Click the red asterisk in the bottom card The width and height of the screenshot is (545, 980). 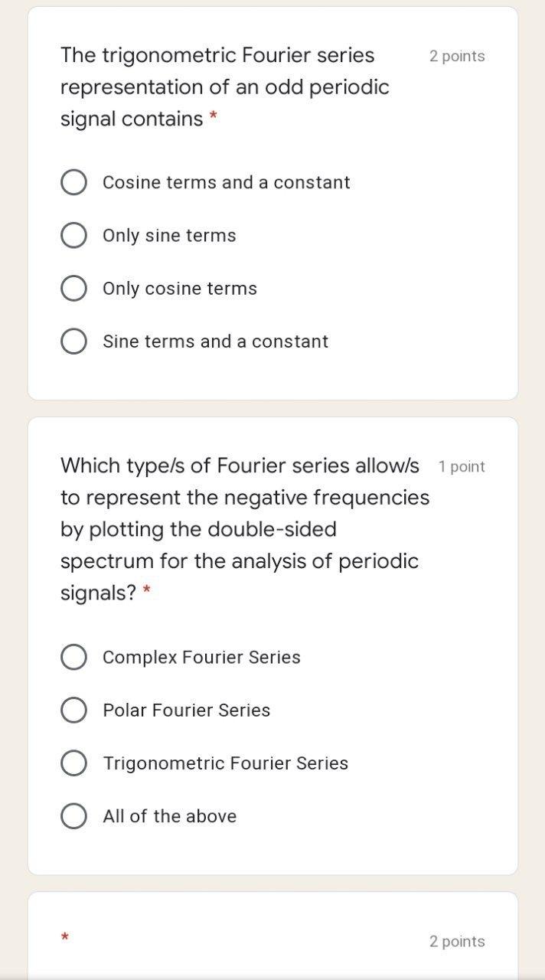pos(65,937)
